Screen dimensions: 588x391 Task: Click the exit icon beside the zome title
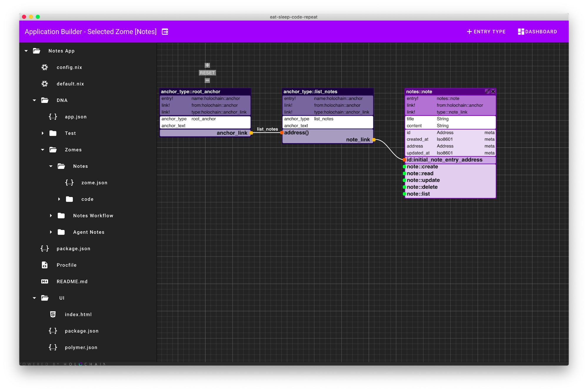165,32
